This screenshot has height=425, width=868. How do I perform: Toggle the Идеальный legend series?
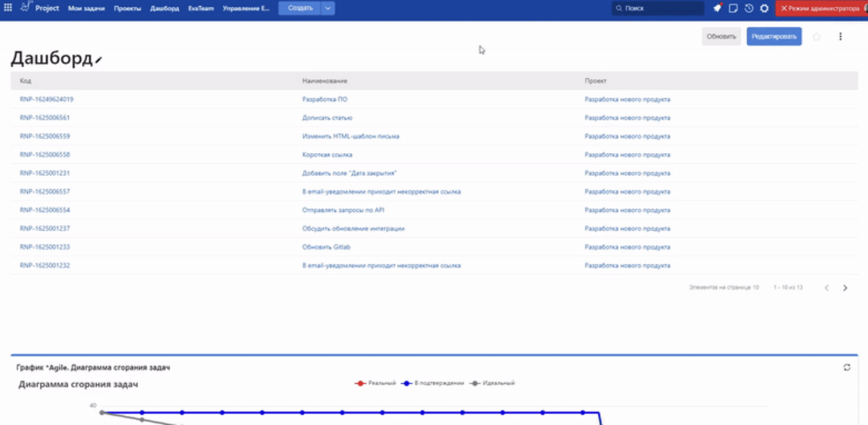click(492, 383)
